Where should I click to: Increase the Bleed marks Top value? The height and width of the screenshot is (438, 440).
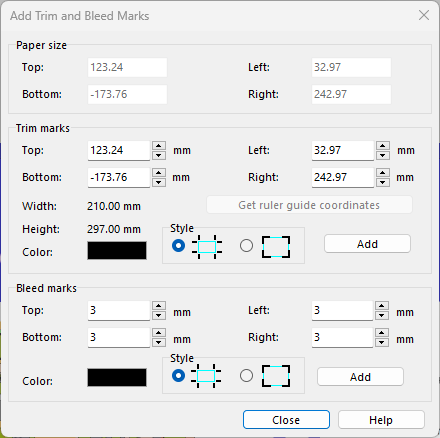(x=159, y=306)
